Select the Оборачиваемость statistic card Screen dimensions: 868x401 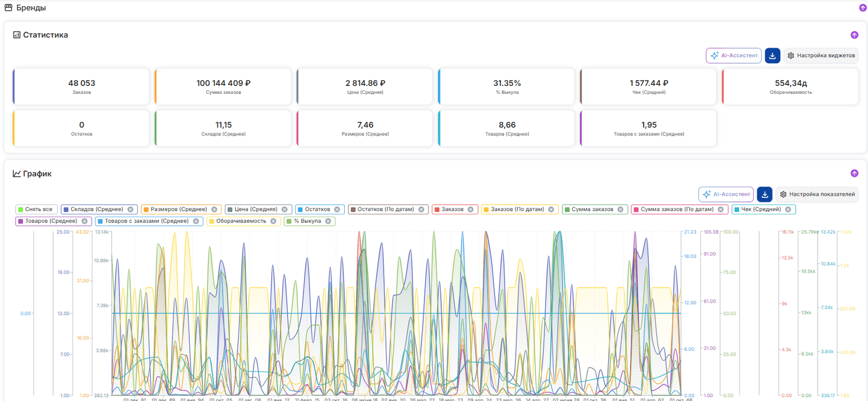point(791,87)
